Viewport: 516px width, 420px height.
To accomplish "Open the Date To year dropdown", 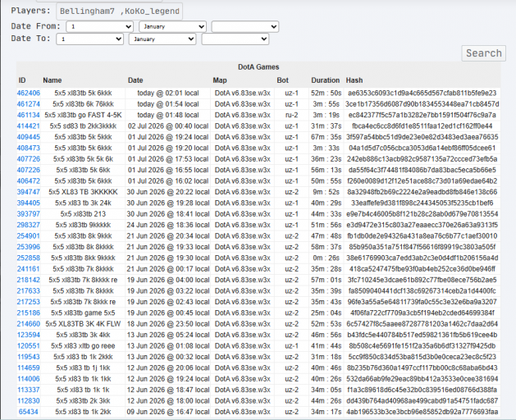I will coord(235,39).
